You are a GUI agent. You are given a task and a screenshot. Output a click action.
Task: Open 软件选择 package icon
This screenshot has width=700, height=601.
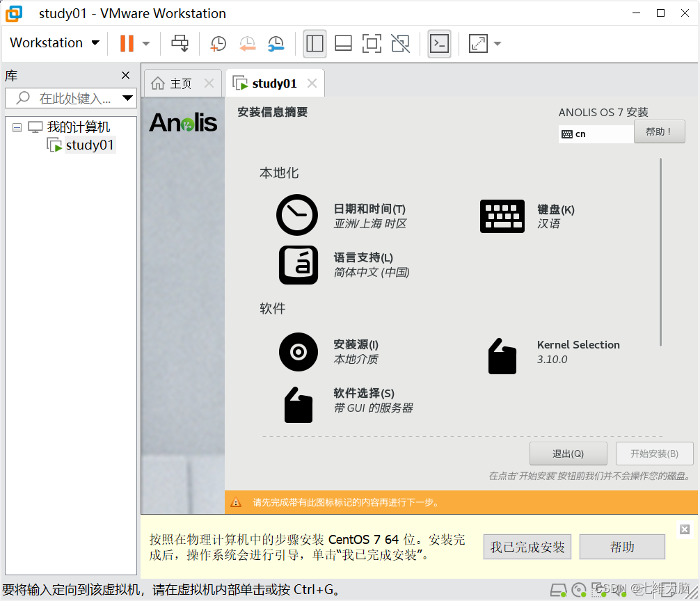click(x=299, y=405)
